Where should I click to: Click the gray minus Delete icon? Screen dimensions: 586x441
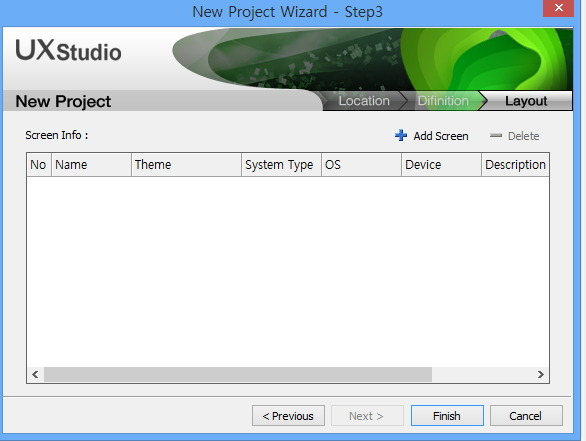(496, 135)
